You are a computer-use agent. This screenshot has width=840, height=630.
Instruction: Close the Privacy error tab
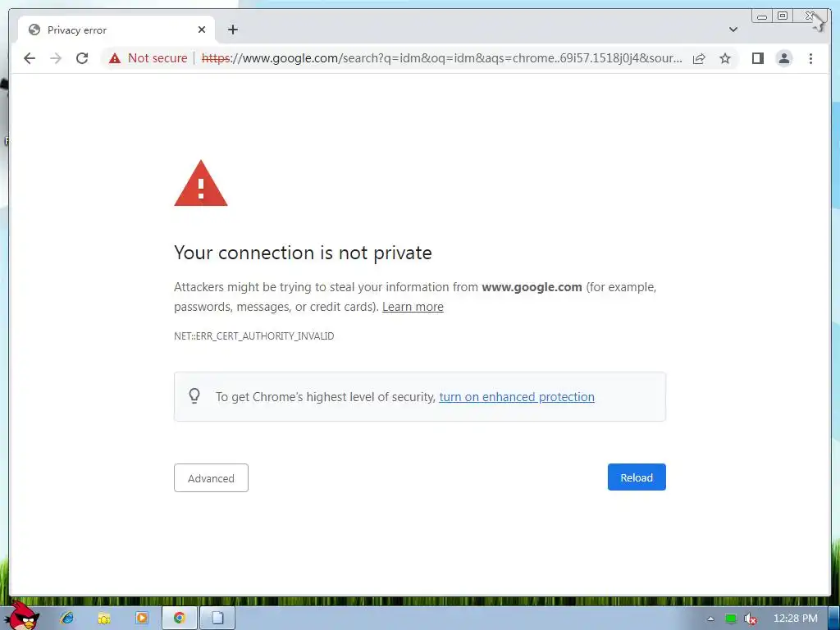click(202, 30)
